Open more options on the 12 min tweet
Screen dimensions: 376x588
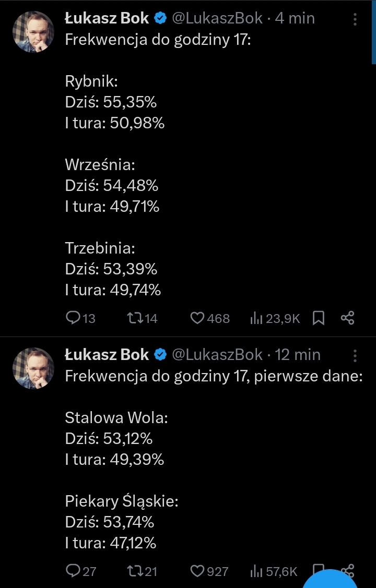pos(355,356)
